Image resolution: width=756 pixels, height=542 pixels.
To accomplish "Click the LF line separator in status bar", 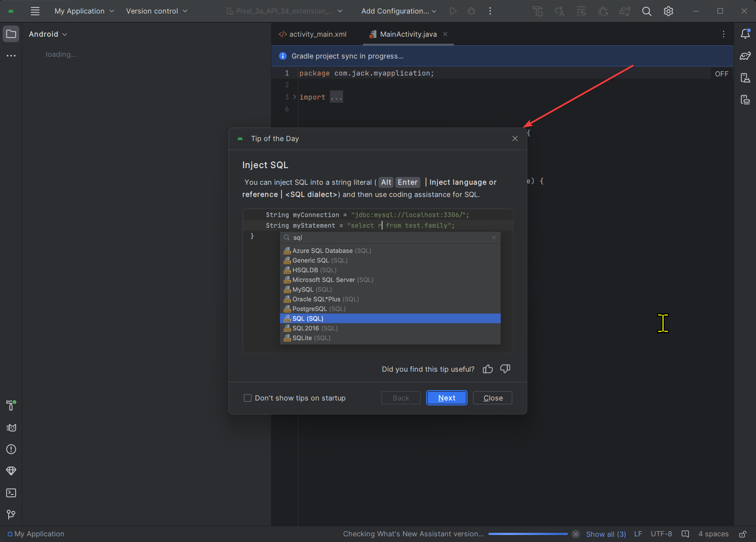I will click(638, 534).
